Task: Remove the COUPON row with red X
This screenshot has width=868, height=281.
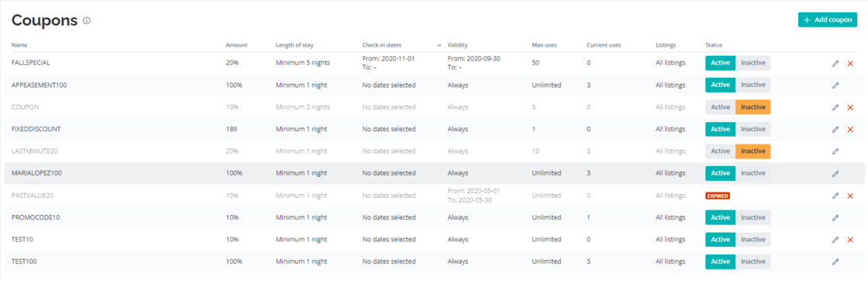Action: [x=850, y=107]
